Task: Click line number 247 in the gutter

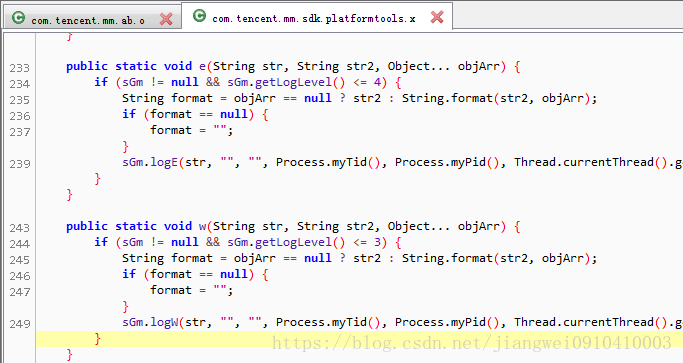Action: point(20,292)
